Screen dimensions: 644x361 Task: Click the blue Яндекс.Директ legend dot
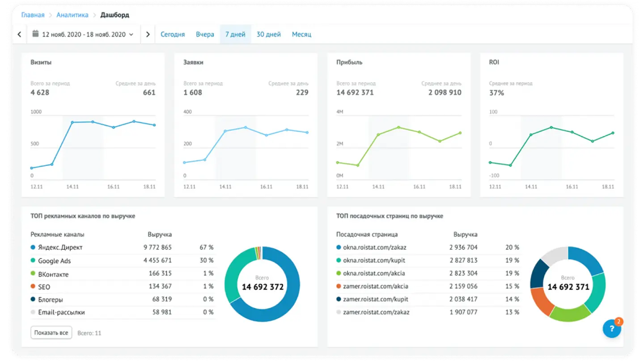(33, 247)
